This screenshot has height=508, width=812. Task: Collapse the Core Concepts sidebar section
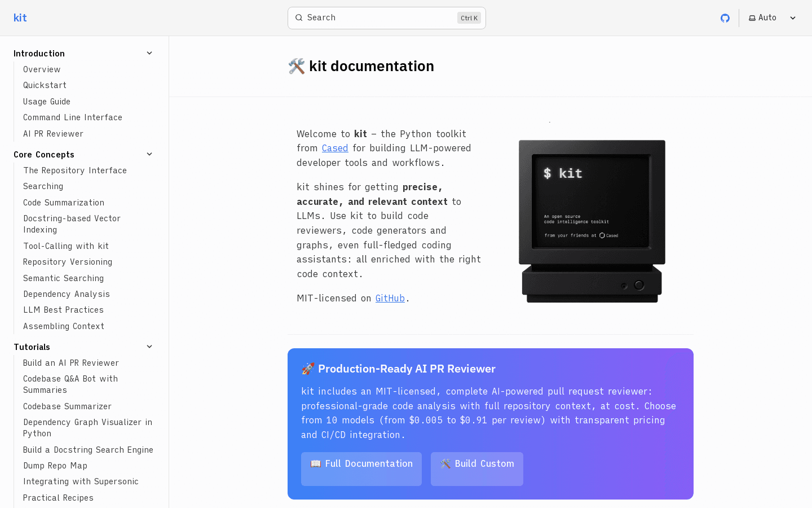tap(149, 154)
